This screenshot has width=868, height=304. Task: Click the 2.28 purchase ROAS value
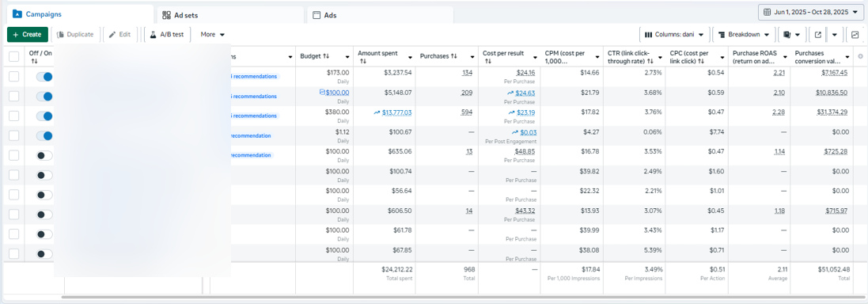coord(779,112)
